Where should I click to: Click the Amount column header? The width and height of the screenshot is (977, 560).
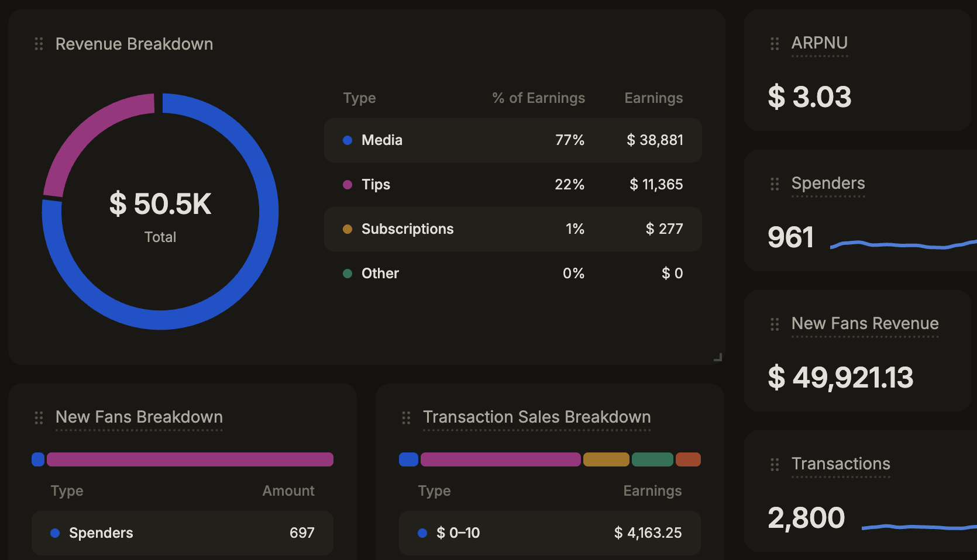[288, 491]
